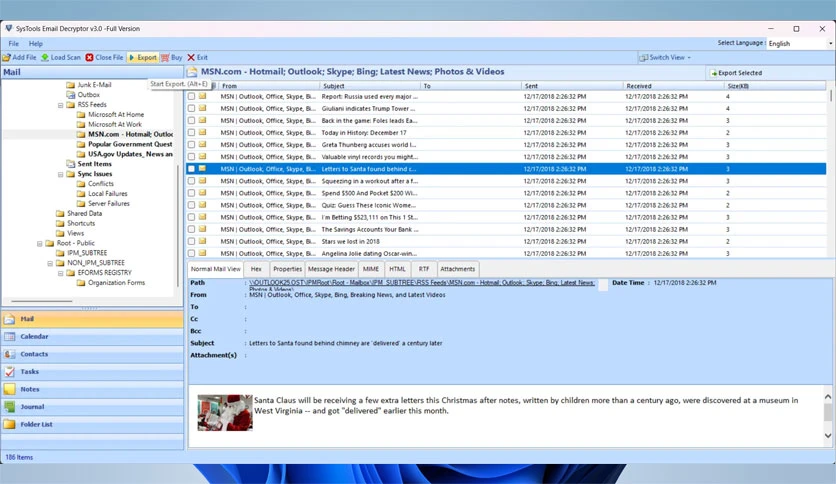
Task: Collapse the EFORMS REGISTRY node
Action: [60, 273]
